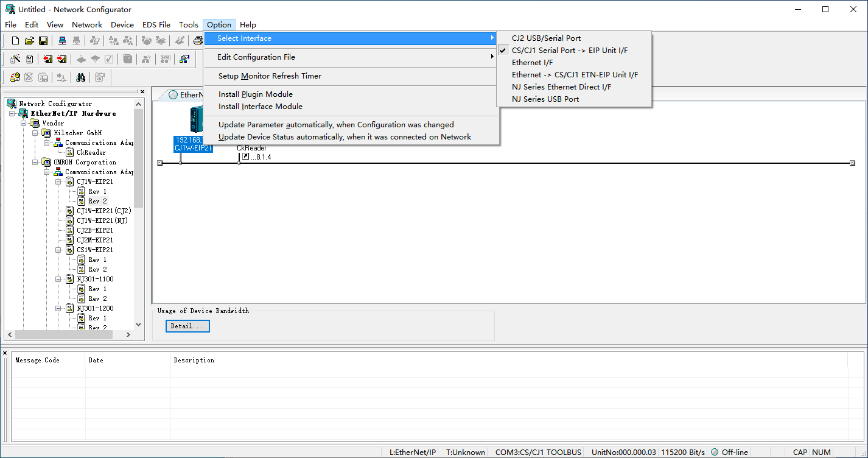Collapse the Hilscher GmbH tree node
The height and width of the screenshot is (458, 868).
[35, 133]
